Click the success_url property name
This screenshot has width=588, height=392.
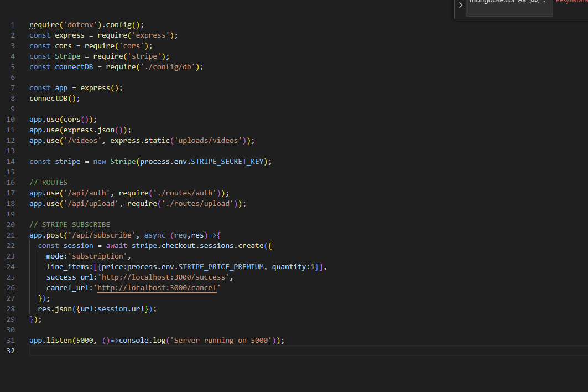pyautogui.click(x=70, y=277)
